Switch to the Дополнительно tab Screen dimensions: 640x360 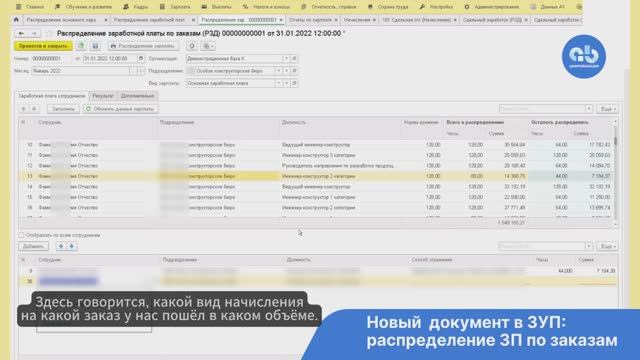pyautogui.click(x=138, y=96)
